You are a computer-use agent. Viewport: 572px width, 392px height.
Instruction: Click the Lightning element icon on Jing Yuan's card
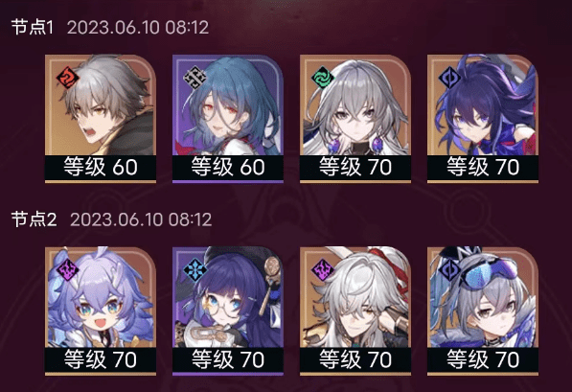(323, 269)
